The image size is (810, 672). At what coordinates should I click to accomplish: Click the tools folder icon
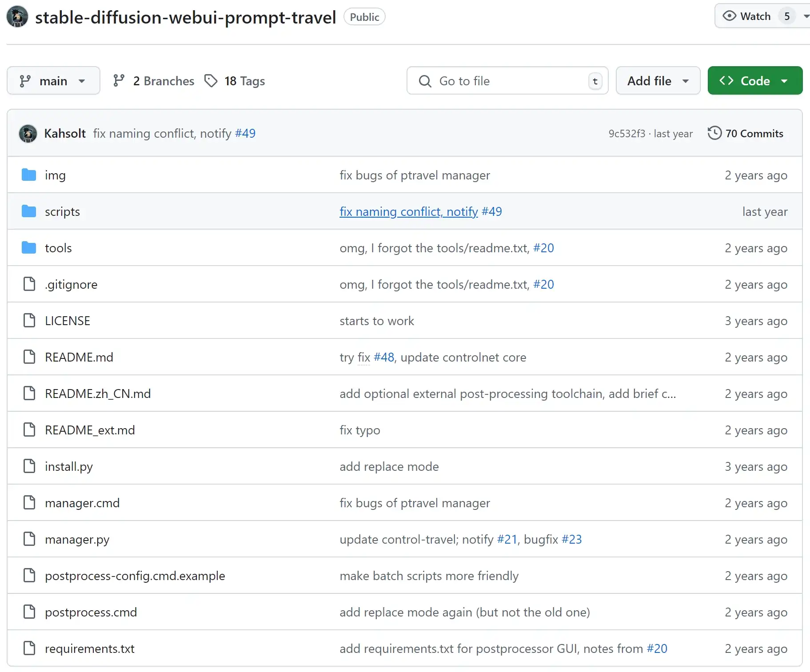29,248
